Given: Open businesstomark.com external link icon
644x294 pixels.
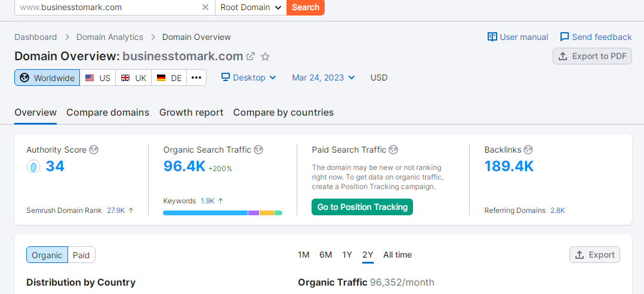Looking at the screenshot, I should pos(251,56).
